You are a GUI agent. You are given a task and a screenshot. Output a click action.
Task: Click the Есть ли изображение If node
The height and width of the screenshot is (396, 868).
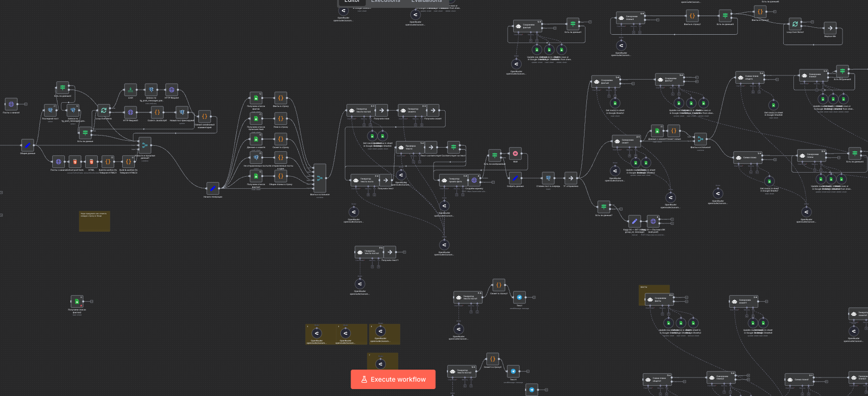tap(495, 155)
